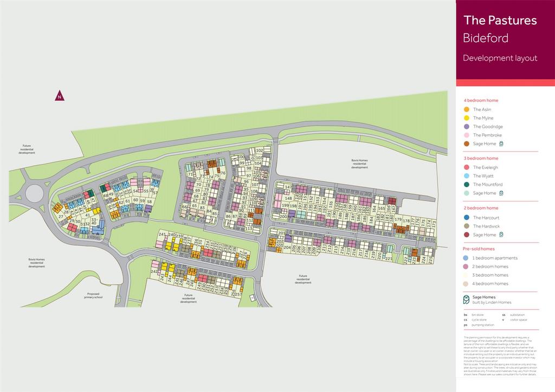Click Proposed primary school label
Viewport: 555px width, 392px height.
pyautogui.click(x=93, y=296)
